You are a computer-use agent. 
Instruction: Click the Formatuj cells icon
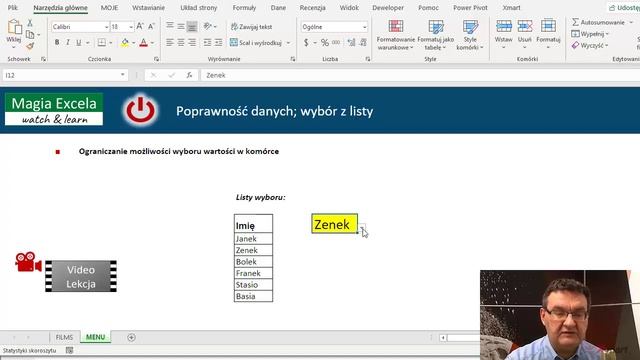tap(548, 27)
